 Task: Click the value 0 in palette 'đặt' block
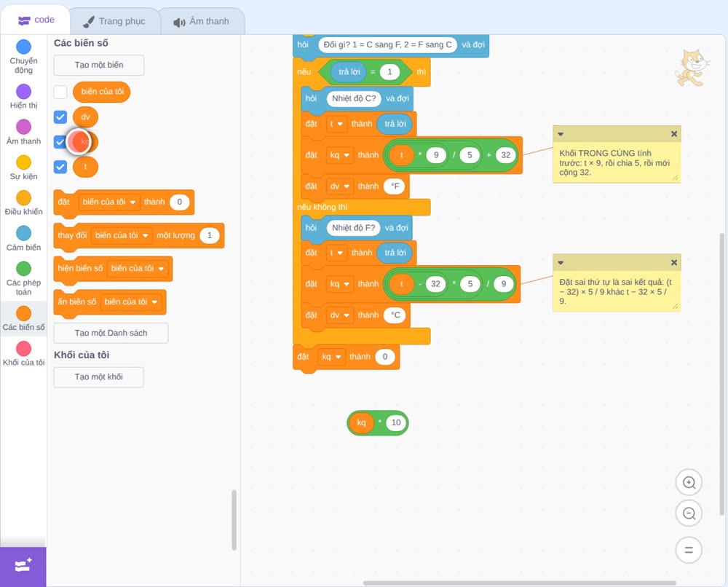[179, 202]
